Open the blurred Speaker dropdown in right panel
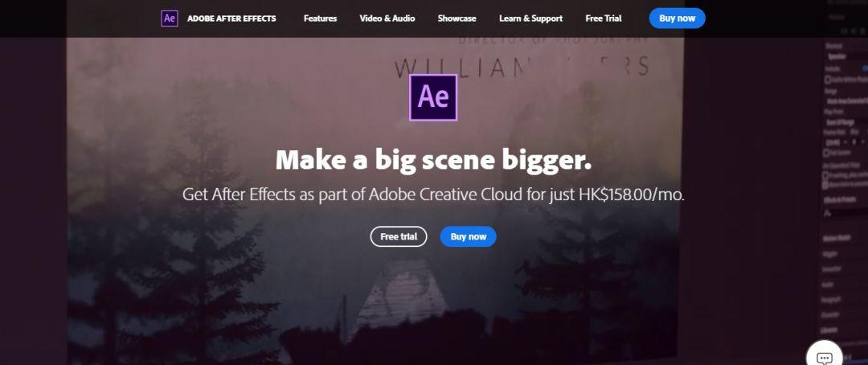This screenshot has width=868, height=365. click(845, 56)
